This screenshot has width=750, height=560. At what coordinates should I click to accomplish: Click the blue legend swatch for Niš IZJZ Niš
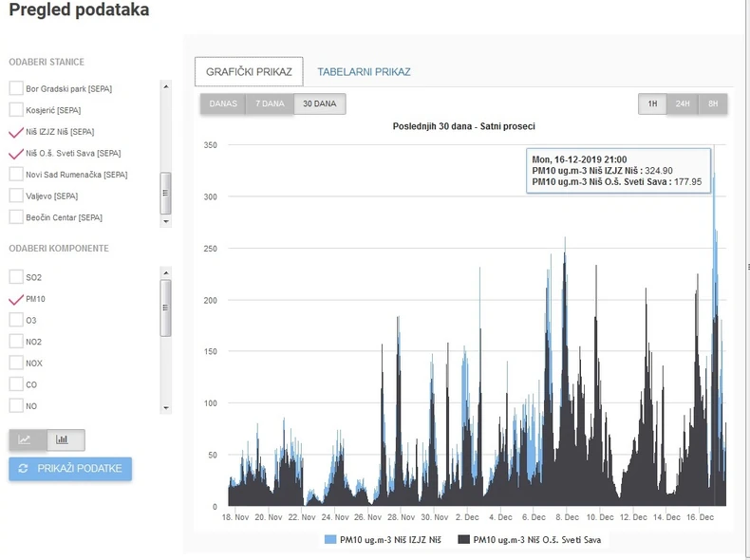[330, 539]
